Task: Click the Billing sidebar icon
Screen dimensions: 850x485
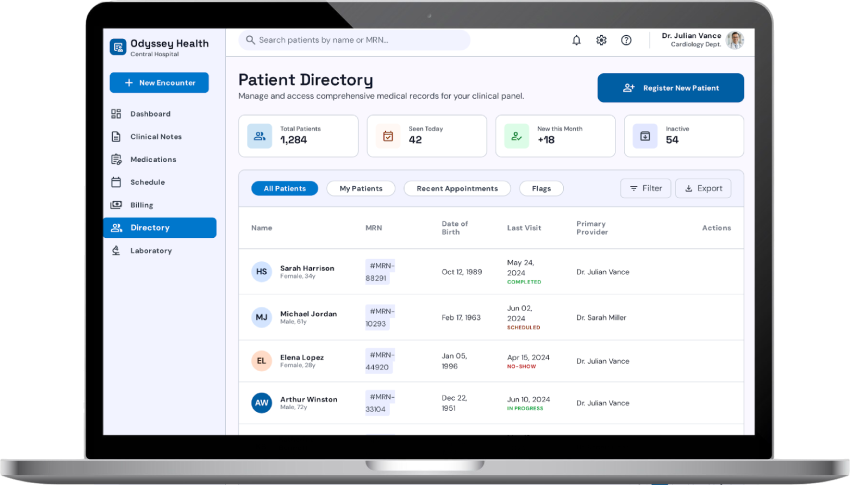Action: [116, 205]
